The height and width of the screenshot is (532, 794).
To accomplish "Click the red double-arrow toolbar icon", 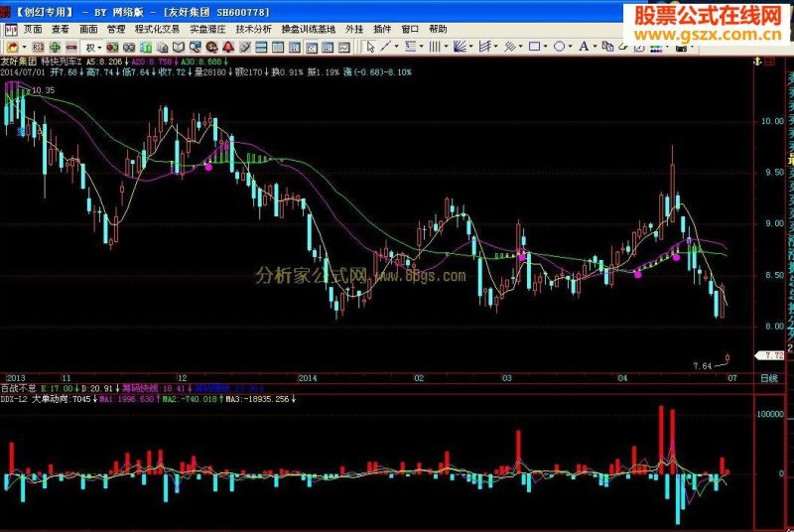I will [x=71, y=48].
